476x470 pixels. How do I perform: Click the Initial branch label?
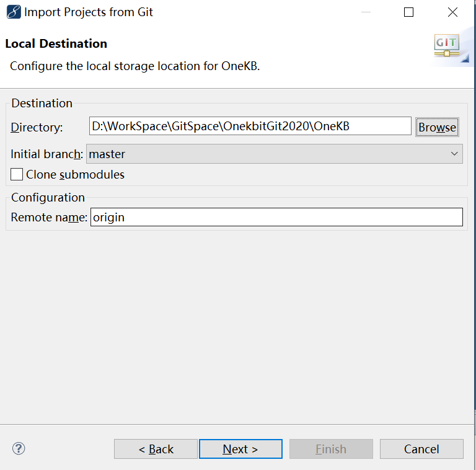click(46, 154)
